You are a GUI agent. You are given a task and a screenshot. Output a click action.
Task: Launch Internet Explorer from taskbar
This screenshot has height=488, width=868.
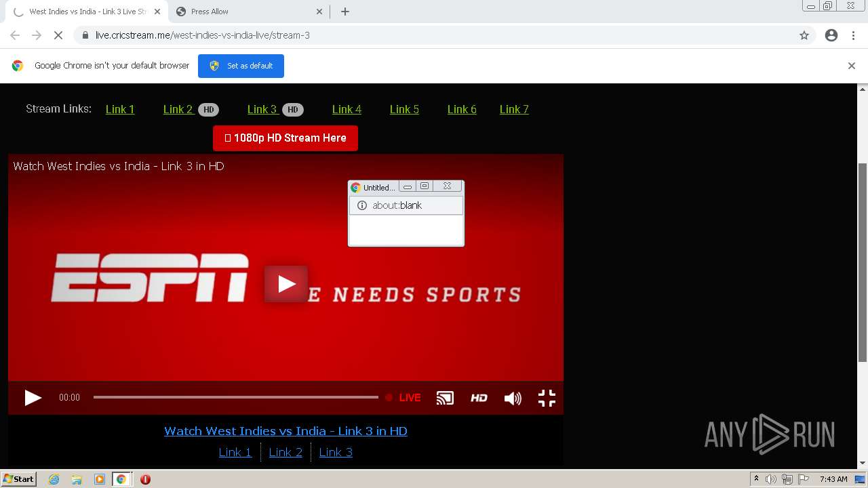[x=54, y=479]
